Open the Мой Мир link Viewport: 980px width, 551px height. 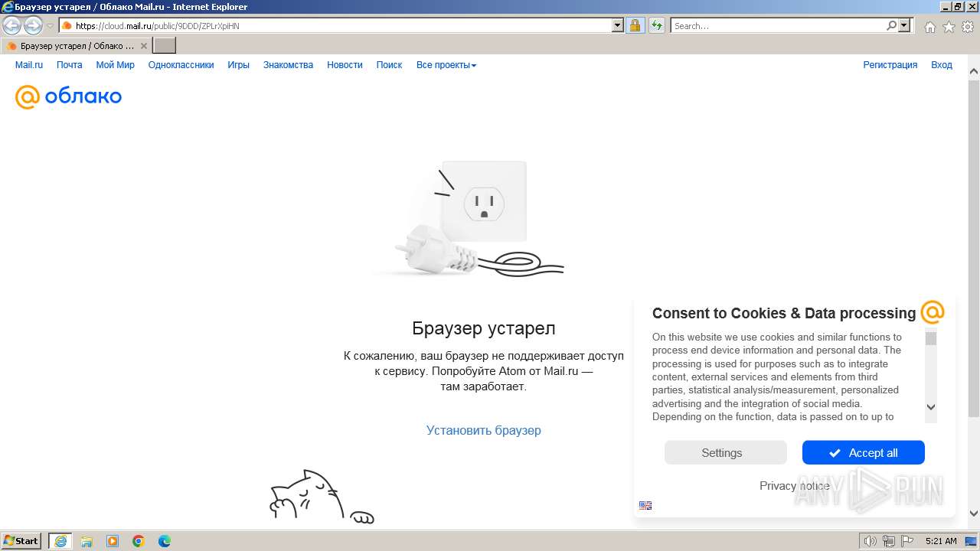tap(115, 65)
